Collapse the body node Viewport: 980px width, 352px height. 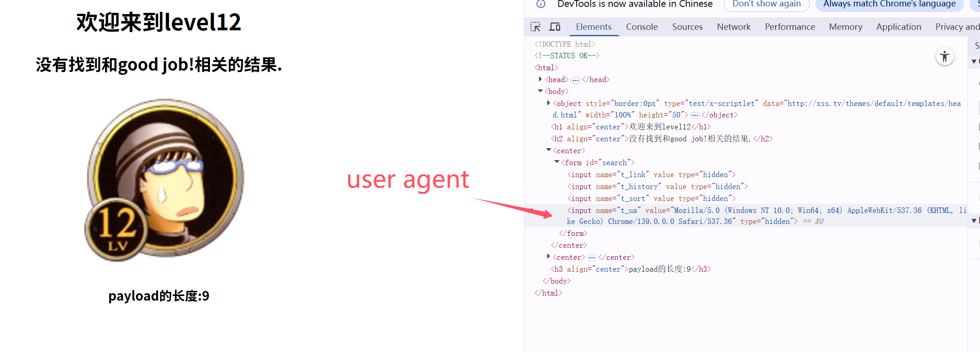click(x=540, y=91)
